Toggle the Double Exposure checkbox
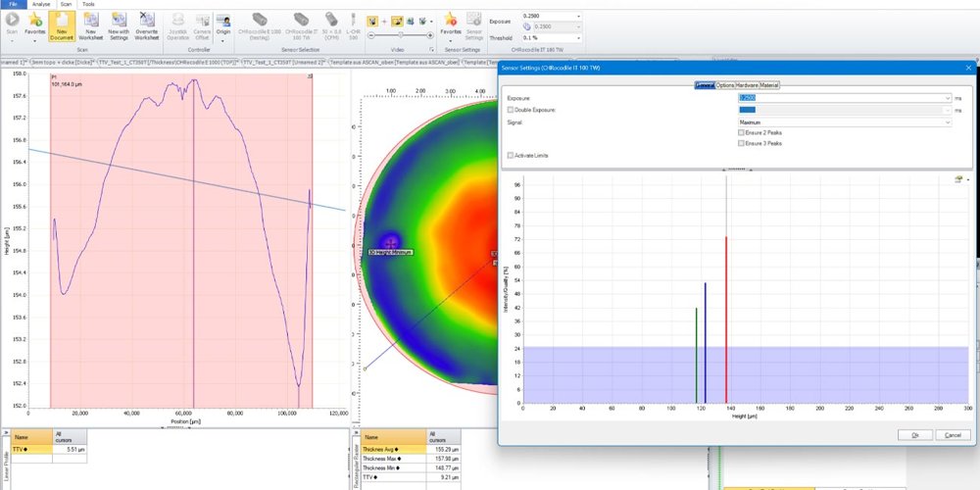Viewport: 980px width, 490px height. click(x=511, y=110)
